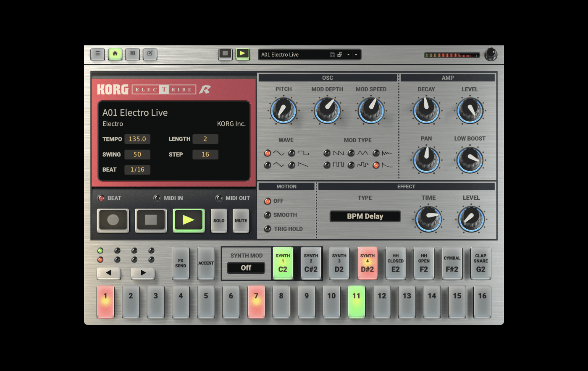Select the CLAP SNARE G2 part

480,263
